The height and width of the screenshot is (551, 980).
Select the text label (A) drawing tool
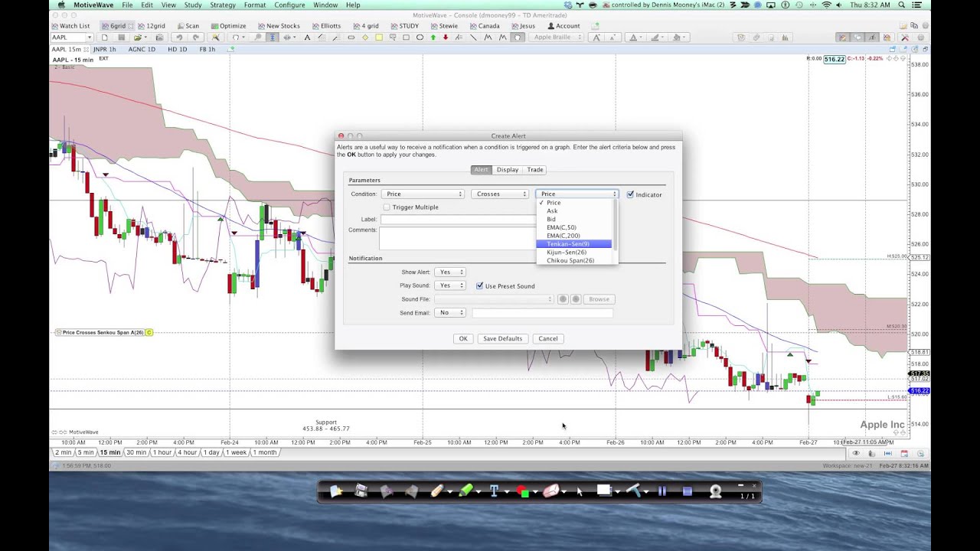click(x=307, y=37)
